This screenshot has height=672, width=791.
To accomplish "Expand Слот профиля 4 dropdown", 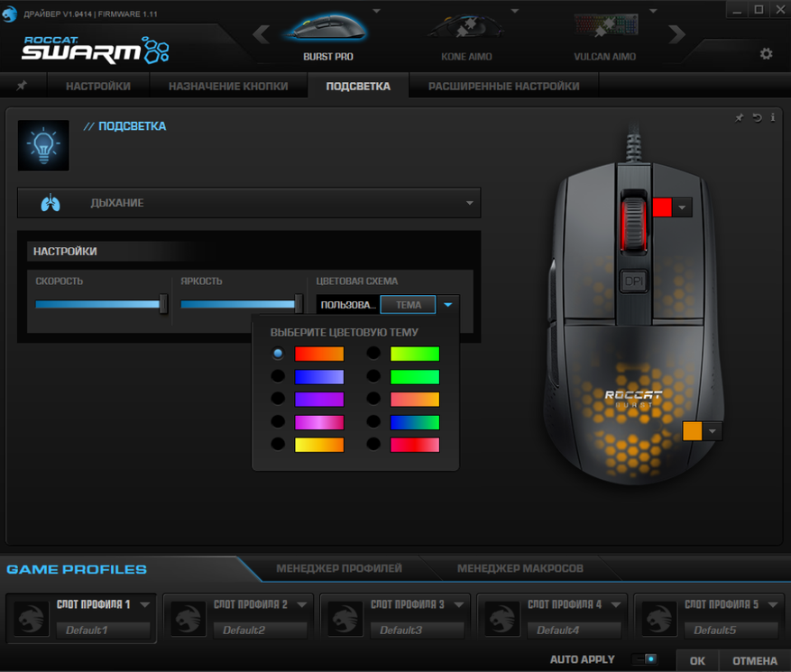I will coord(616,604).
